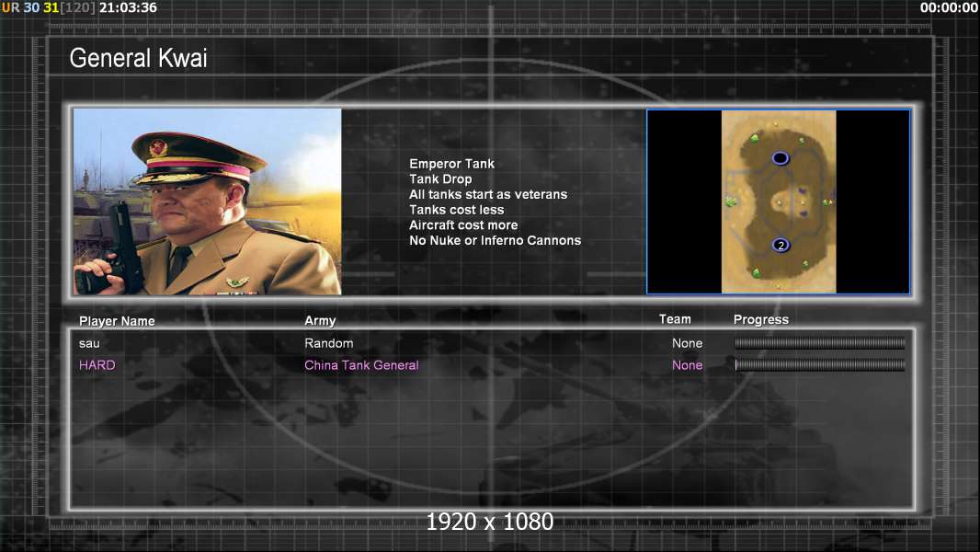
Task: Click the 00:00:00 timer
Action: click(949, 7)
